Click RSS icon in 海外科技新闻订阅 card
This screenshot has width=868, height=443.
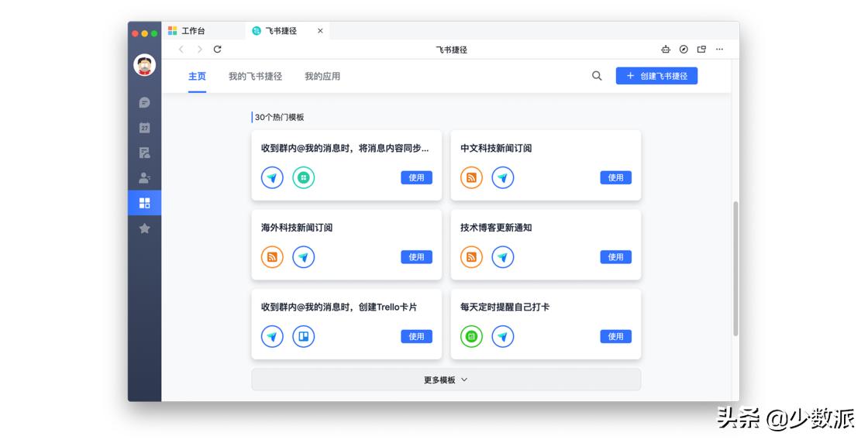(272, 257)
